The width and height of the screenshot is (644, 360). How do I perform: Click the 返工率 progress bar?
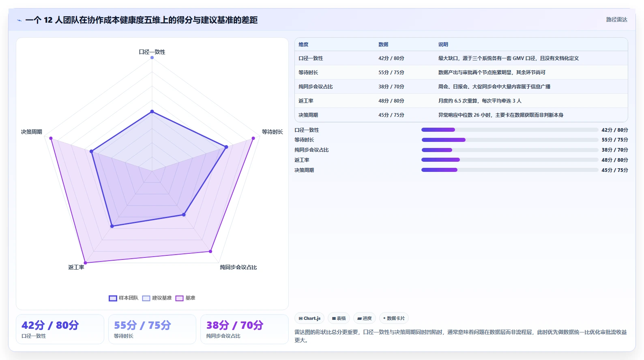(510, 160)
